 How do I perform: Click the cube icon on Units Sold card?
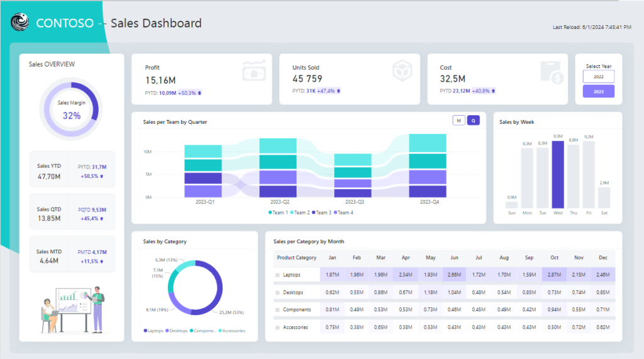tap(402, 70)
